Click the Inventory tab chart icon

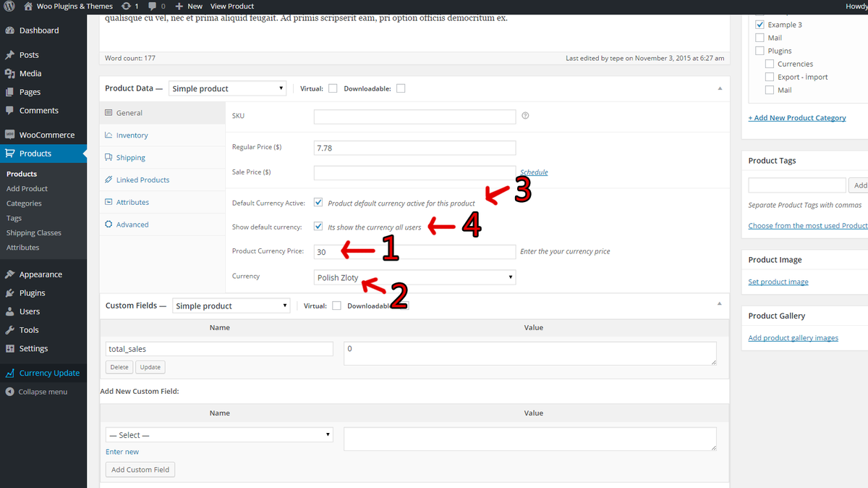tap(109, 135)
